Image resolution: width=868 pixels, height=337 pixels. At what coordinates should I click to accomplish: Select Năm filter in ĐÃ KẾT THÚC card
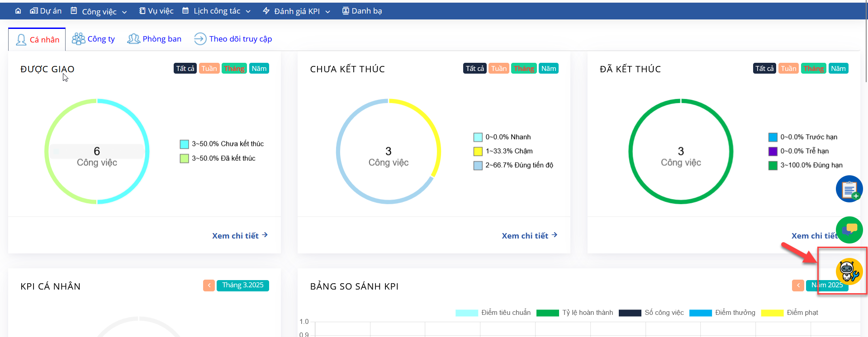[x=838, y=68]
